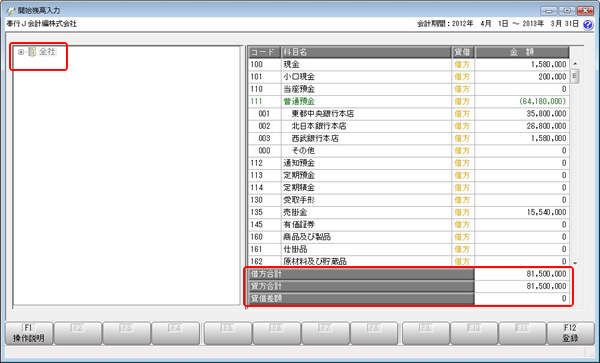Click the 全社 folder icon in tree
The image size is (600, 363).
pos(32,52)
